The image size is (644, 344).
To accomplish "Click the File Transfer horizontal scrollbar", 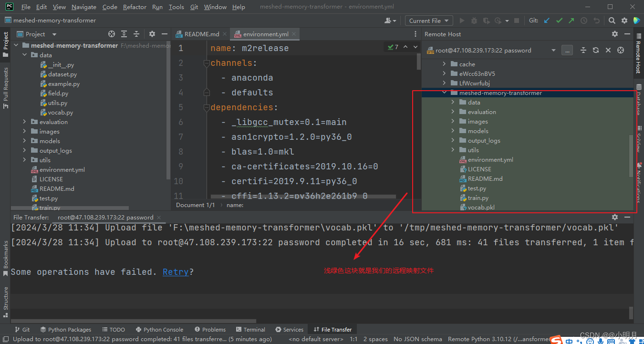I will point(134,321).
